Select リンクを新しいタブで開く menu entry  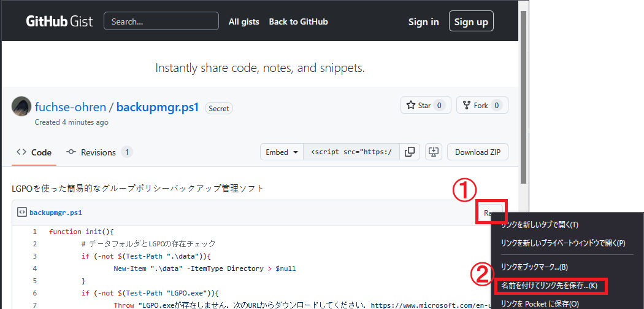pos(539,225)
